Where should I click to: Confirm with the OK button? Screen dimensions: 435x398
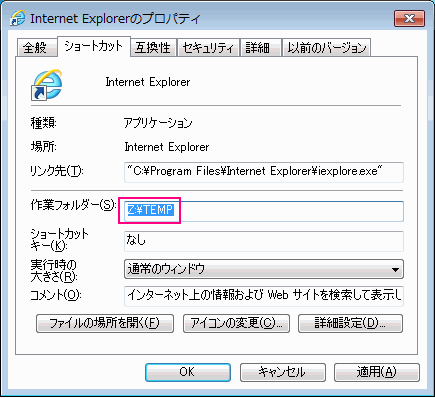coord(188,372)
